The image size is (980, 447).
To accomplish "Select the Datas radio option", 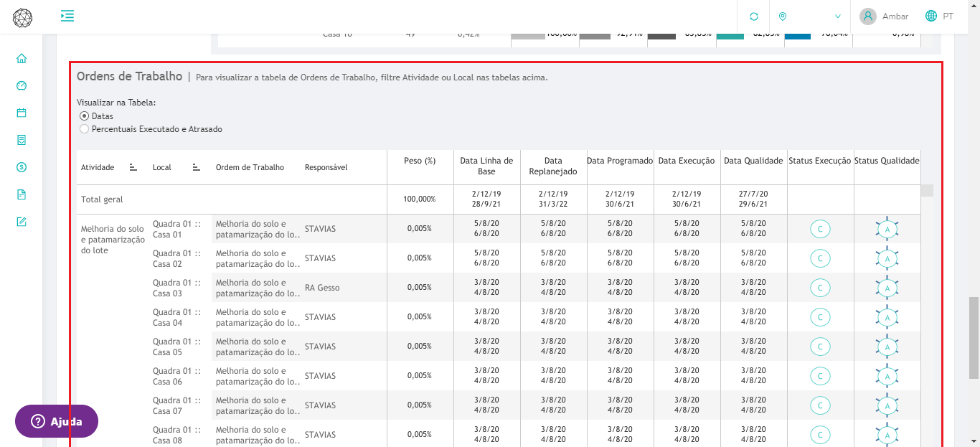I will click(x=85, y=116).
